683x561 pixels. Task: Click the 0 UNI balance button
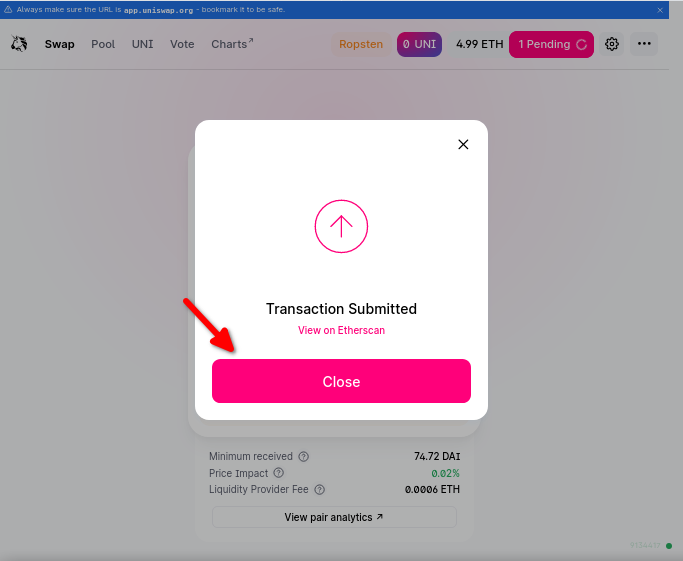[420, 44]
